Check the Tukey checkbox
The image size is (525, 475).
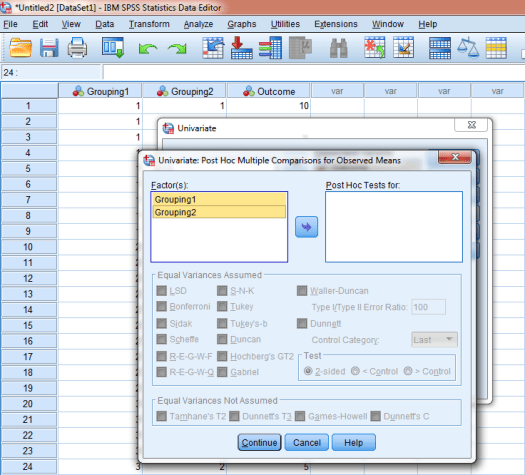pos(222,306)
